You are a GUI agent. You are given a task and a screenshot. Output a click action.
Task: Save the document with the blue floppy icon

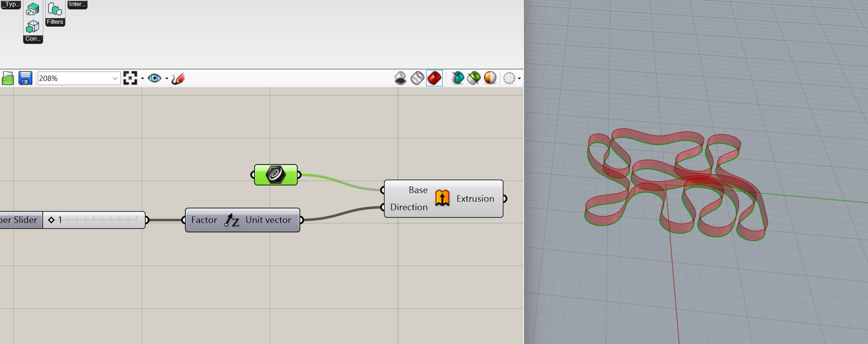coord(26,78)
